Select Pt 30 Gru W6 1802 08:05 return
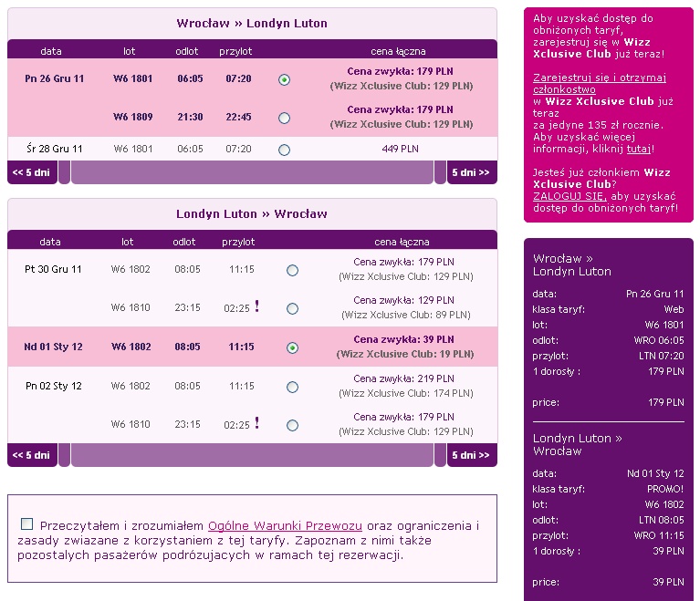 292,270
